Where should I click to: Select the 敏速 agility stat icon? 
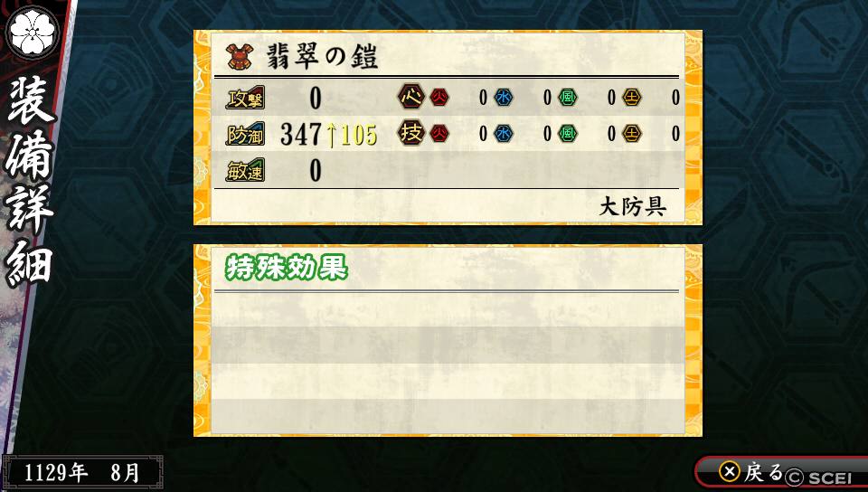click(245, 170)
